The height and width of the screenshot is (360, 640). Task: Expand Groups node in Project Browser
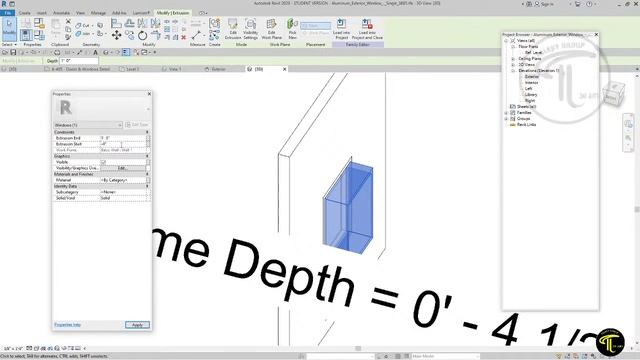click(506, 118)
